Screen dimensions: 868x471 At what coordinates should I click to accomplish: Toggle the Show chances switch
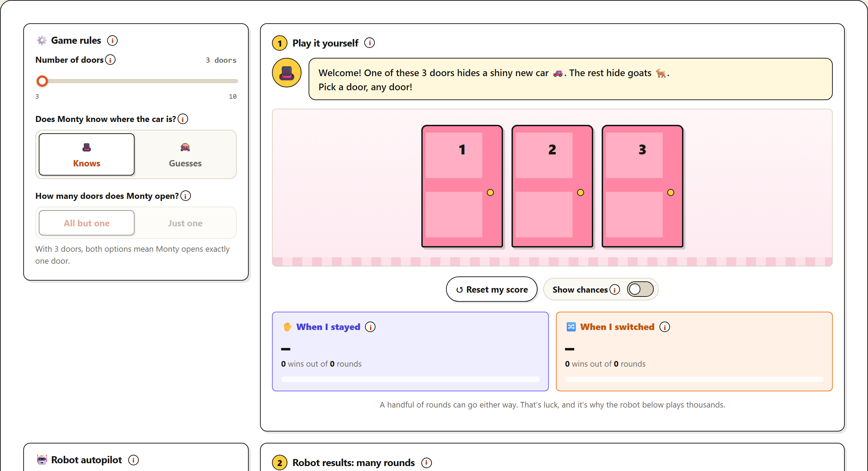click(640, 289)
